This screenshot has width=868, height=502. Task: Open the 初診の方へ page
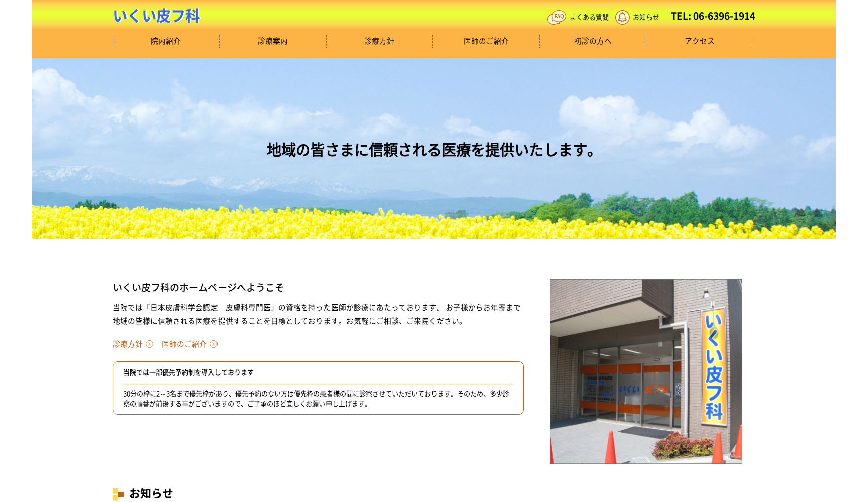(593, 42)
